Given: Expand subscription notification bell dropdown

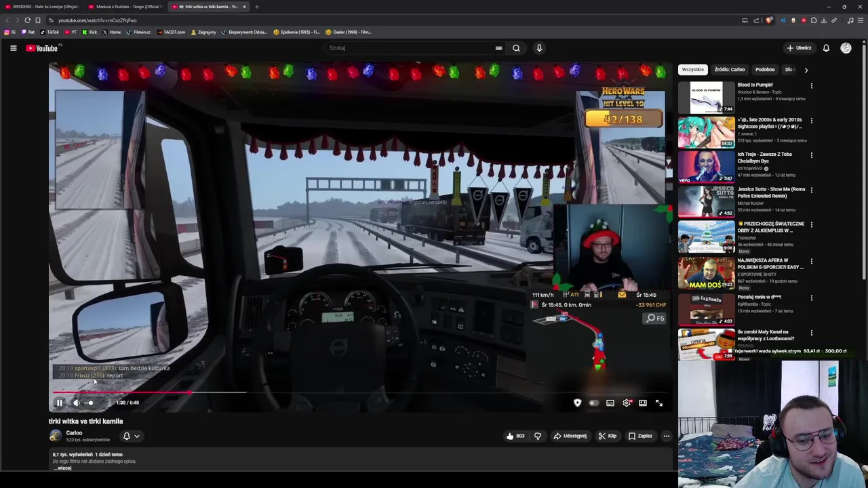Looking at the screenshot, I should tap(131, 436).
